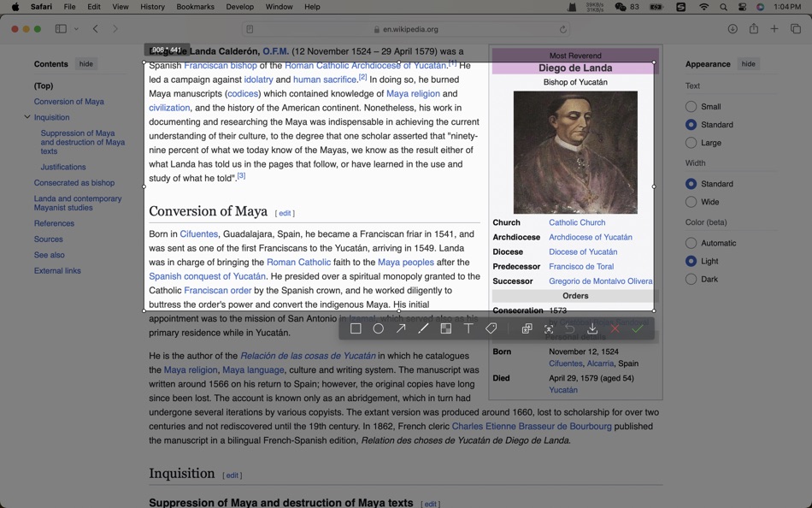
Task: Select Small text size
Action: (x=691, y=107)
